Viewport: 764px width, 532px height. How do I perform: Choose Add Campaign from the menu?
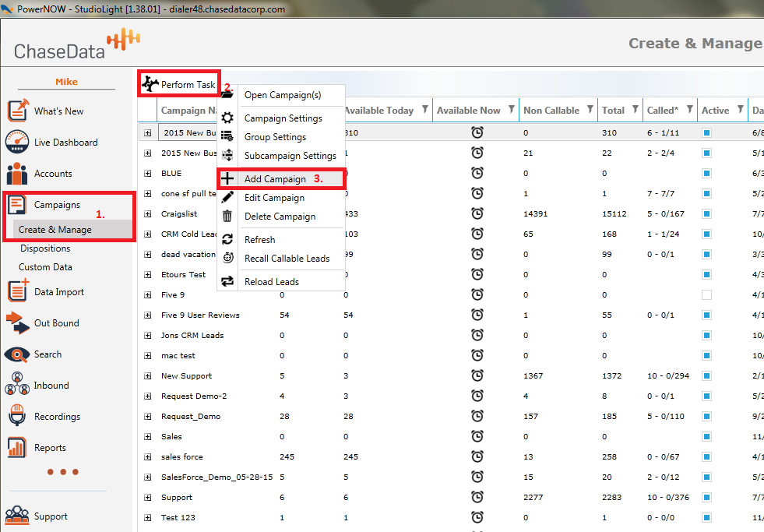[275, 179]
